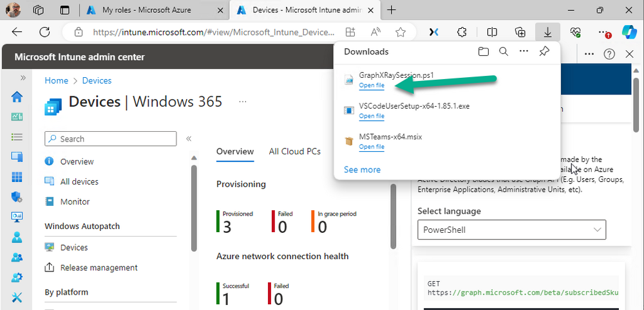Screen dimensions: 644x310
Task: Toggle Read aloud icon in address bar
Action: click(x=375, y=32)
